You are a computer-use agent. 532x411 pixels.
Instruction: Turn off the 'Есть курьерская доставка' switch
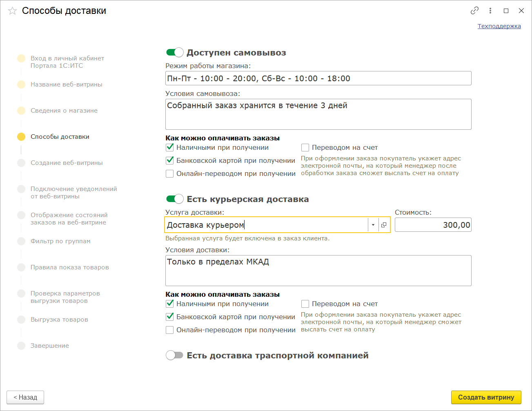coord(175,199)
